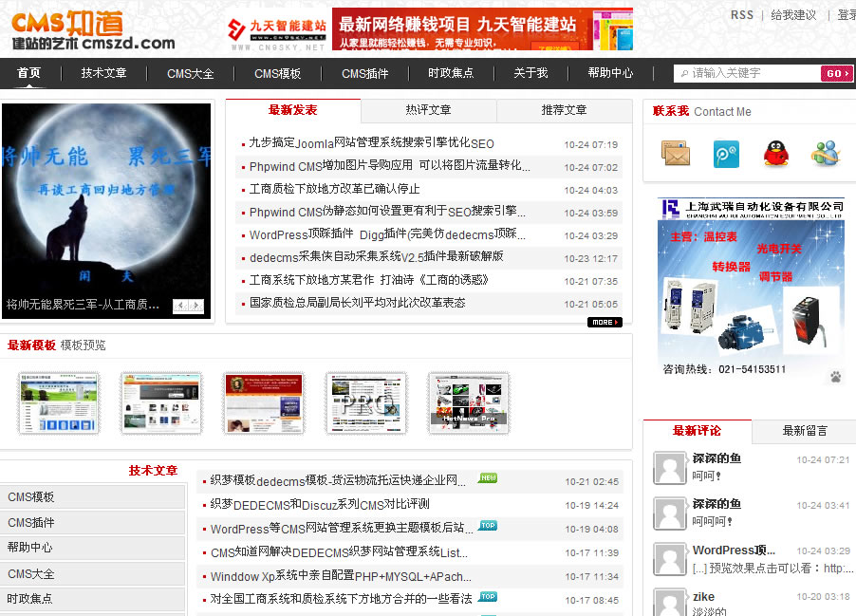Select 帮助中心 in the 技术文章 sidebar

(92, 548)
